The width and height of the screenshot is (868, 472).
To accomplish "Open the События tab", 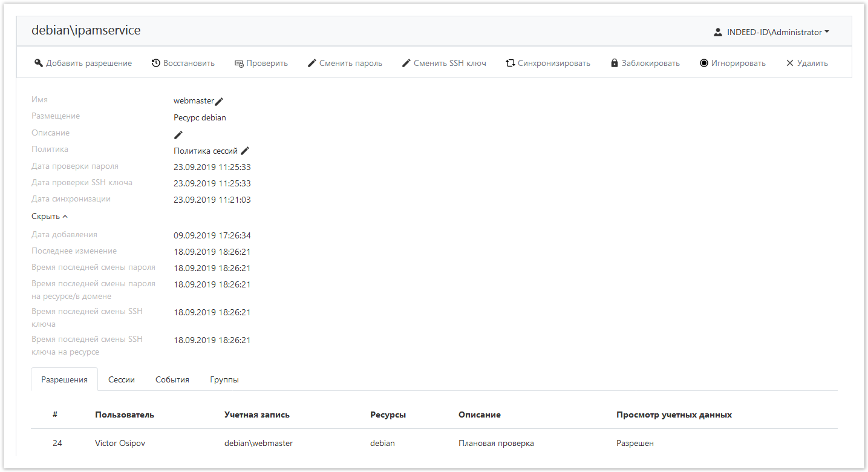I will [x=172, y=379].
